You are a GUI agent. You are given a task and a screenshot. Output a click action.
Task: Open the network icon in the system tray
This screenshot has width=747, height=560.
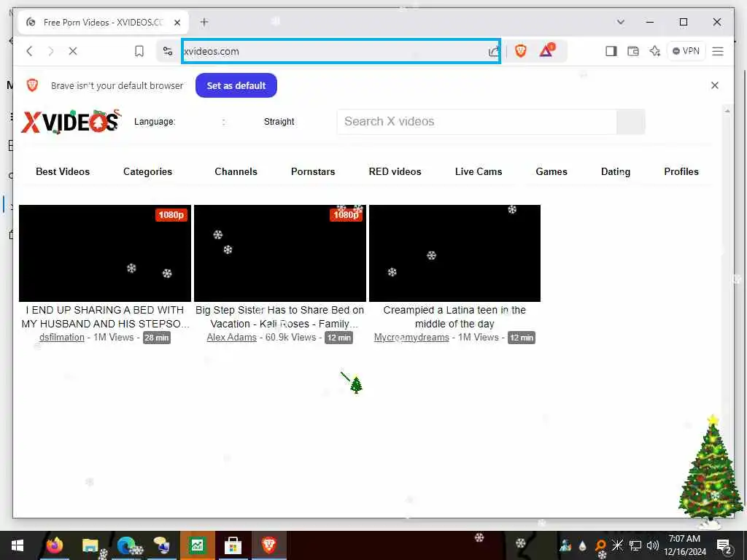(635, 545)
